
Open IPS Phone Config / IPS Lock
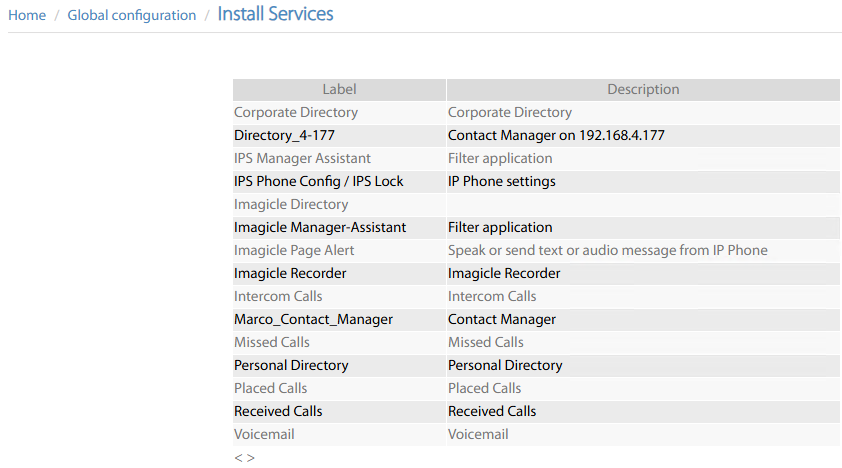(x=318, y=181)
